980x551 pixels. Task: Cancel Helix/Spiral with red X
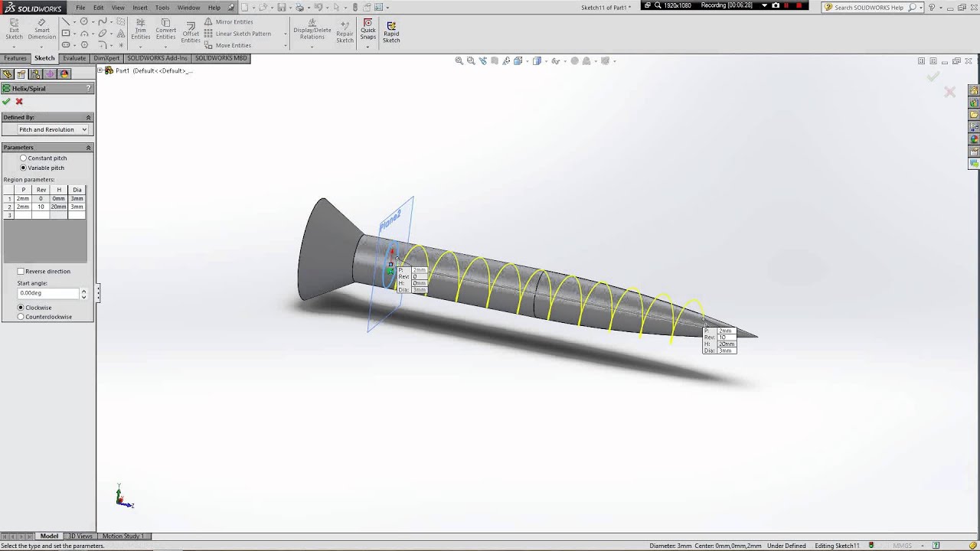coord(19,101)
